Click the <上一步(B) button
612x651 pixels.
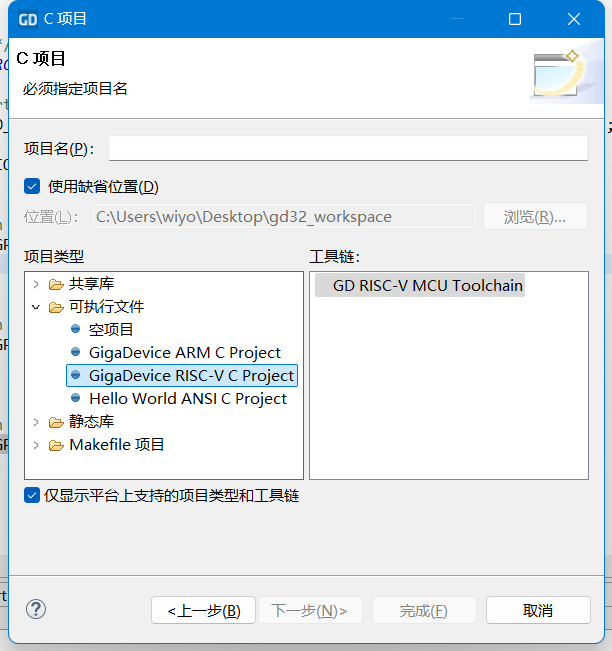coord(203,610)
